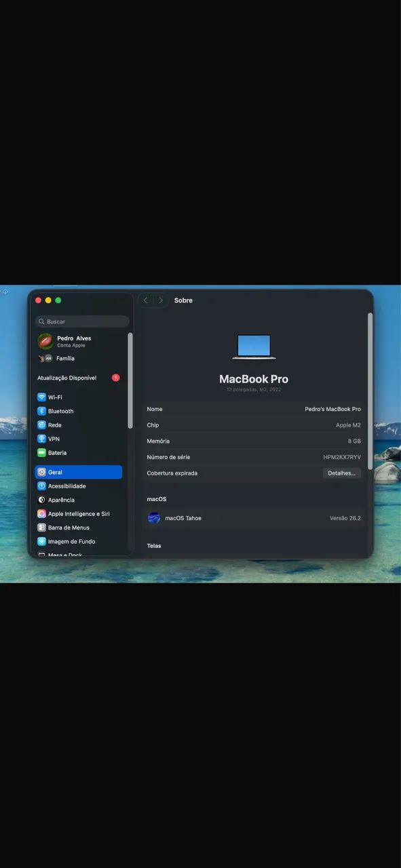Open Apple Intelligence e Siri icon
Image resolution: width=401 pixels, height=868 pixels.
point(41,514)
